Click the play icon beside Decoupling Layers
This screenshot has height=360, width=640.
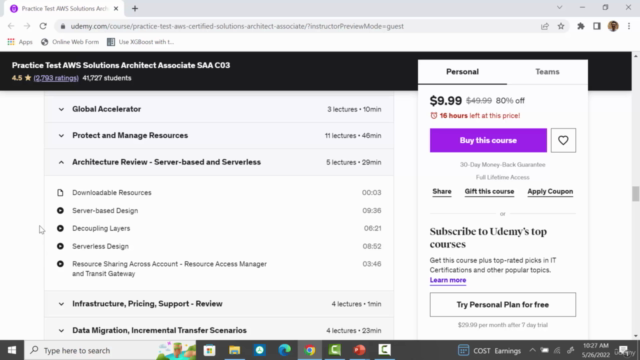point(60,228)
